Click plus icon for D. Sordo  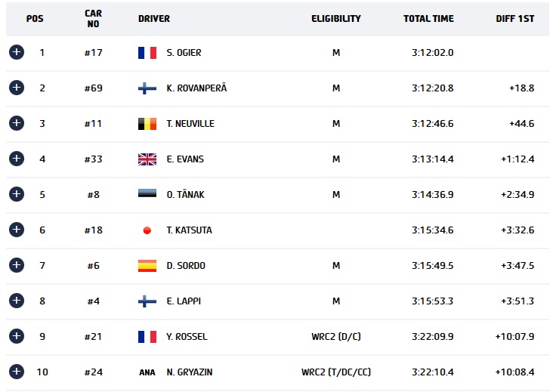17,265
